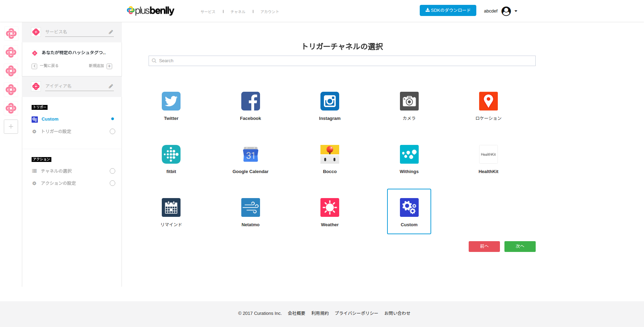
Task: Click the 一覧に戻る back arrow icon
Action: click(34, 66)
